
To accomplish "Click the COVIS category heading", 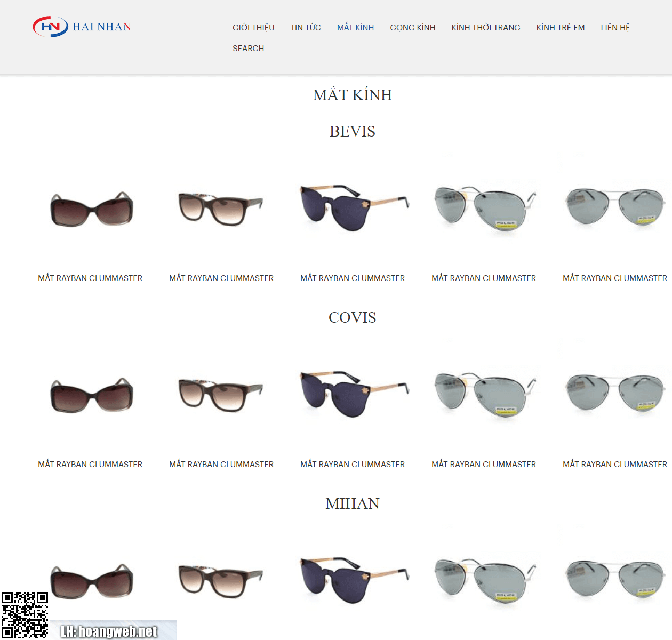I will (x=352, y=317).
